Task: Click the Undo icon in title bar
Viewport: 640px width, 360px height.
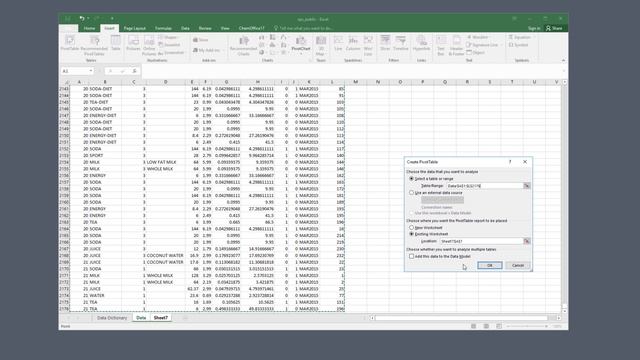Action: click(82, 18)
